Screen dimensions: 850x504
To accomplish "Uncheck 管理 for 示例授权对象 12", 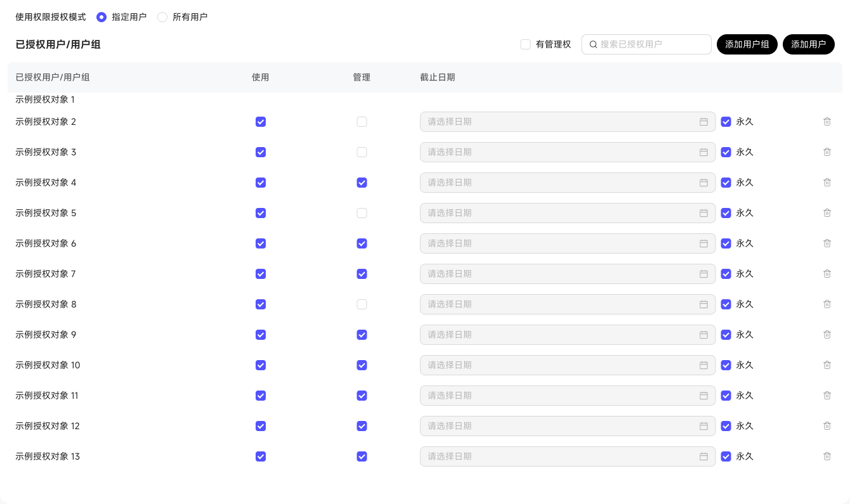I will click(x=362, y=426).
